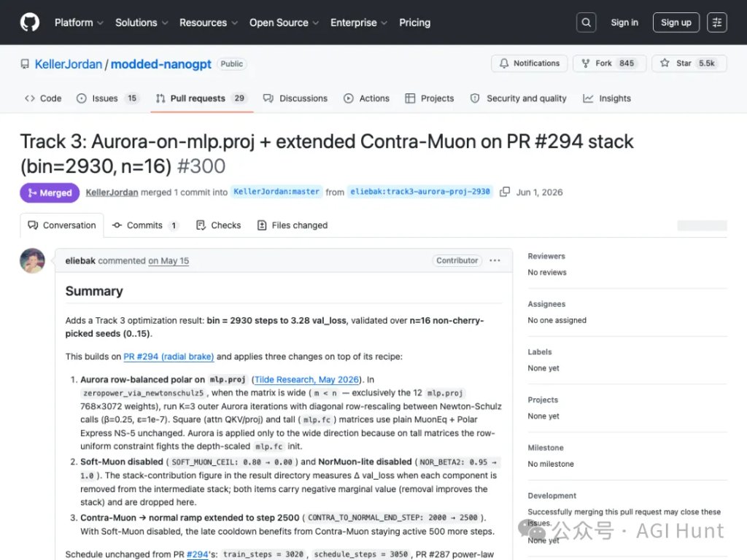Switch to the Code tab

click(x=43, y=98)
